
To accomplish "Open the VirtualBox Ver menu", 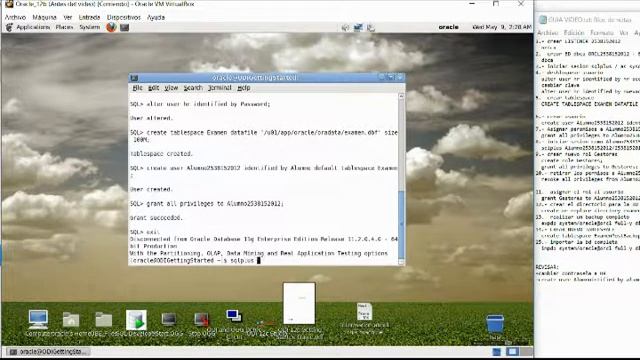I will pos(68,17).
